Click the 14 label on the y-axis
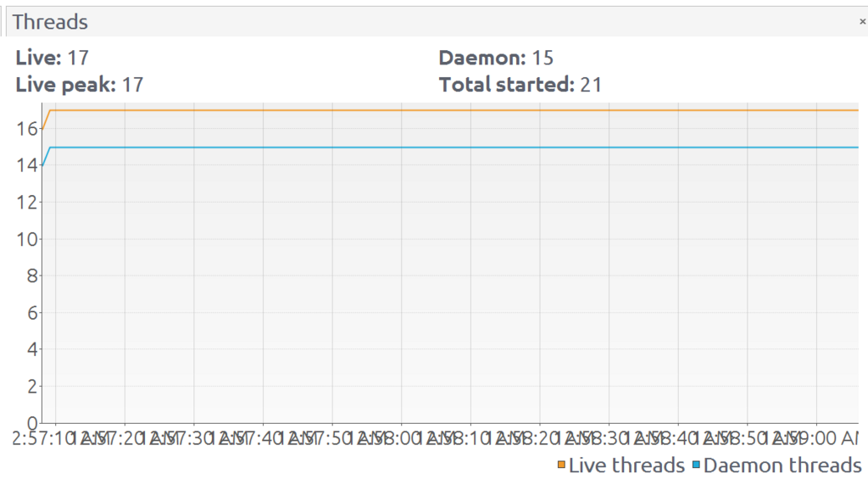This screenshot has height=479, width=868. point(26,165)
